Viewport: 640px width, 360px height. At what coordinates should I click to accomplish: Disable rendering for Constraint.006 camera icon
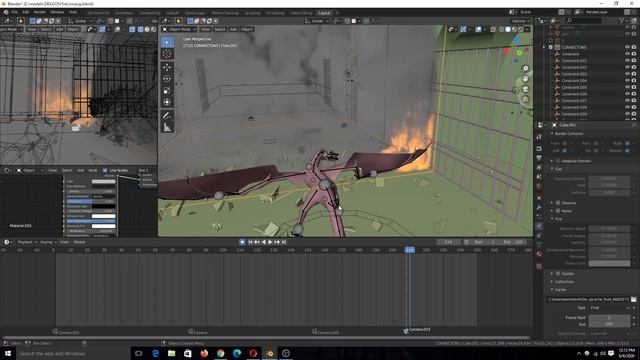634,94
